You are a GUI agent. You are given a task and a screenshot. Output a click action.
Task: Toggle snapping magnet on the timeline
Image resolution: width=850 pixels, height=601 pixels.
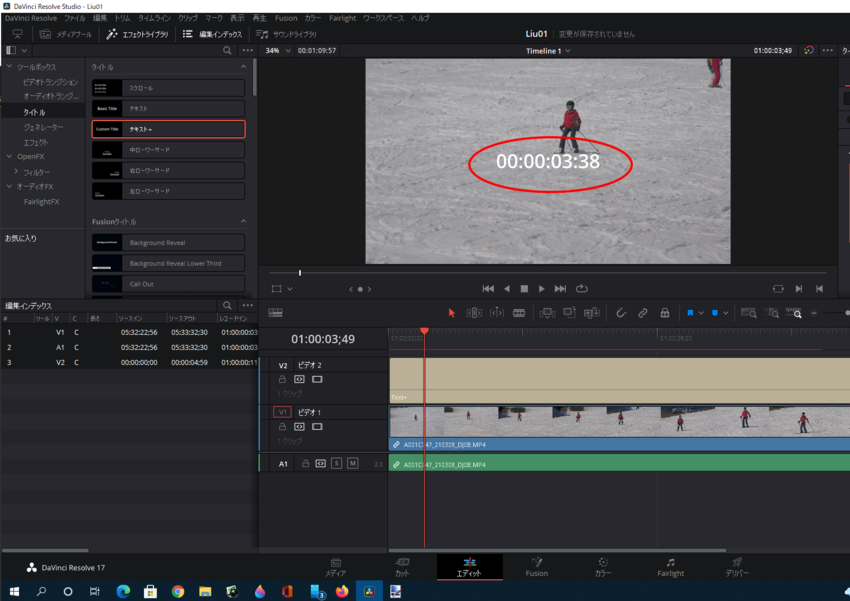(621, 313)
